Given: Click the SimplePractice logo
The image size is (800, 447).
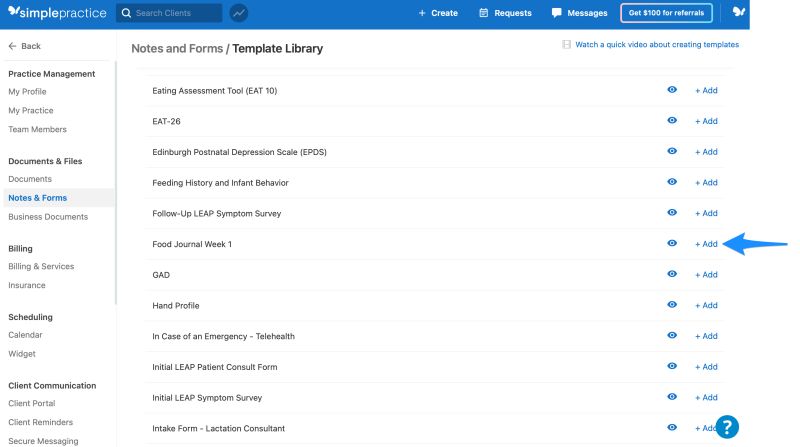Looking at the screenshot, I should tap(58, 13).
